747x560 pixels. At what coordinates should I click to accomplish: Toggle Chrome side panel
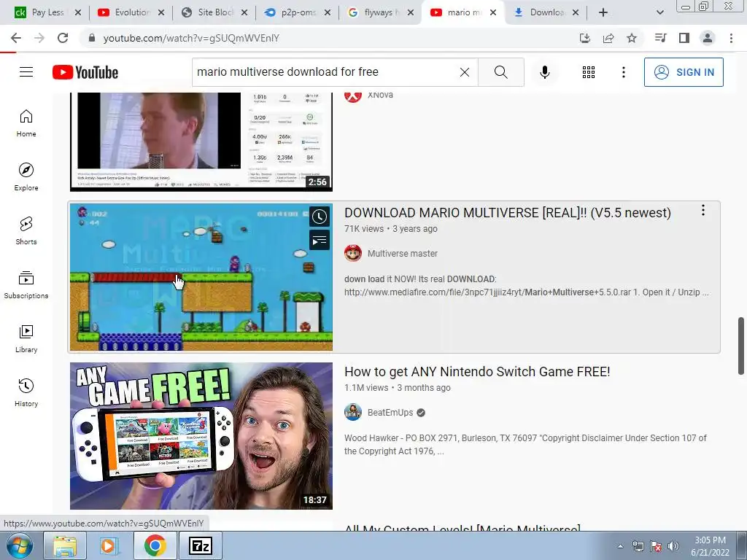click(x=684, y=38)
